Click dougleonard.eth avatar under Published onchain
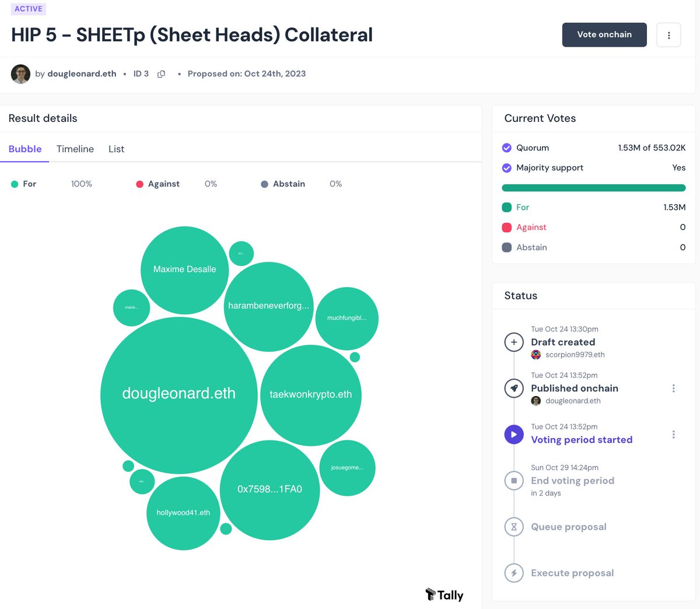Image resolution: width=700 pixels, height=609 pixels. click(536, 401)
